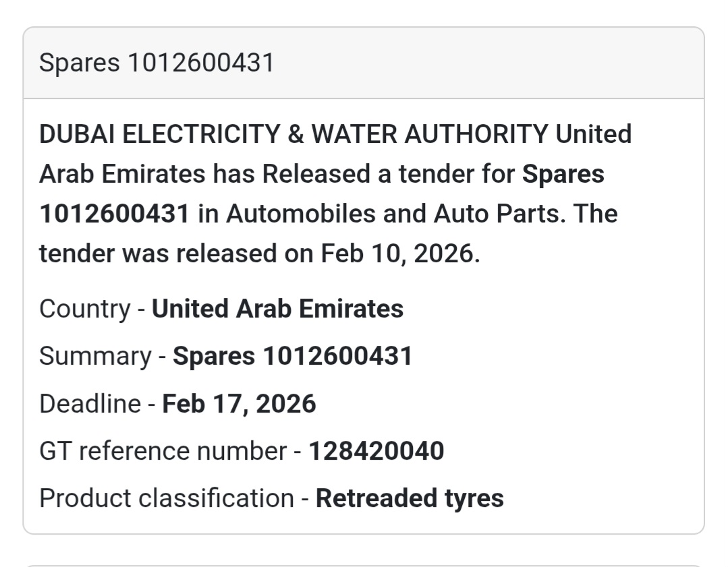728x567 pixels.
Task: Click the GT reference number label
Action: point(163,451)
